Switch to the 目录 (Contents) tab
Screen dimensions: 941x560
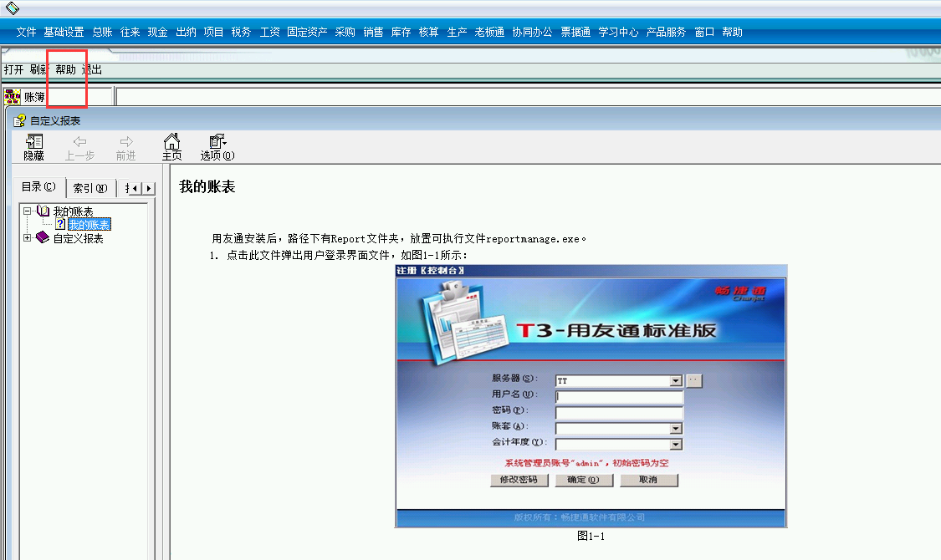pyautogui.click(x=39, y=187)
